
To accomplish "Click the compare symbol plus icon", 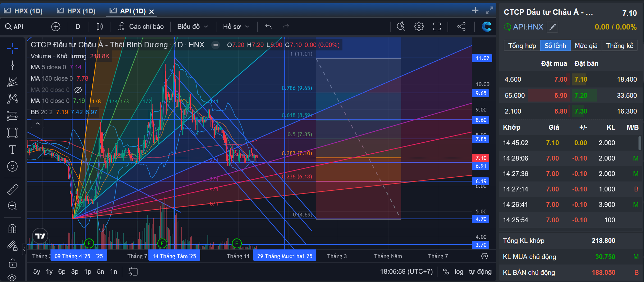I will click(56, 27).
